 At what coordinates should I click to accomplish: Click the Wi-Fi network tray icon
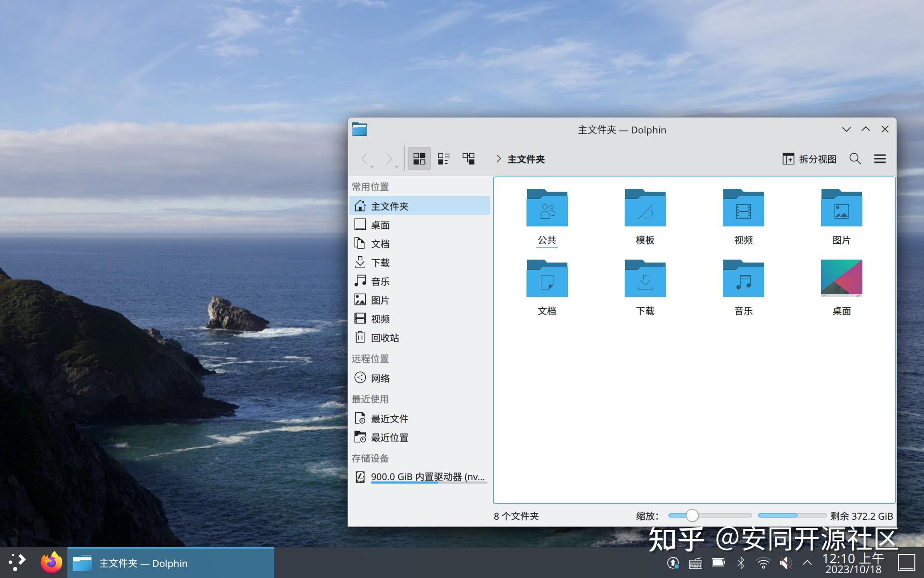[x=762, y=562]
